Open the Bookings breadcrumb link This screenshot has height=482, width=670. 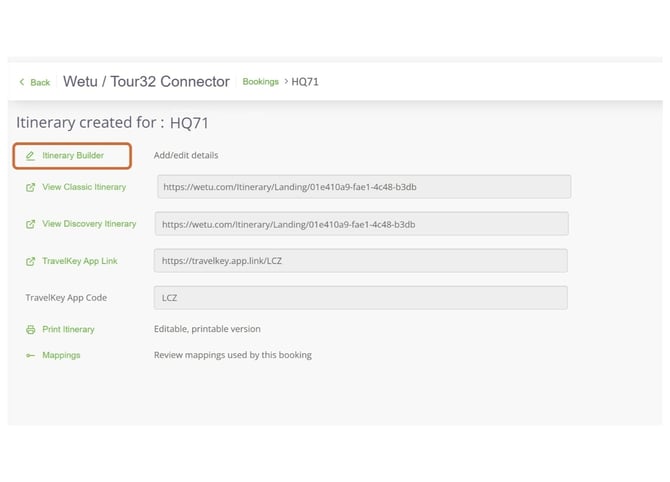click(x=260, y=82)
